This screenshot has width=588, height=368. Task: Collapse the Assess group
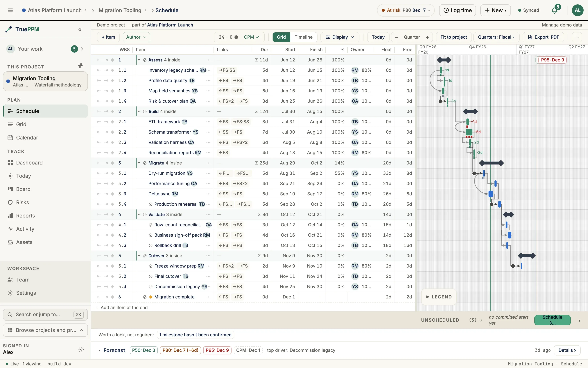pos(139,60)
